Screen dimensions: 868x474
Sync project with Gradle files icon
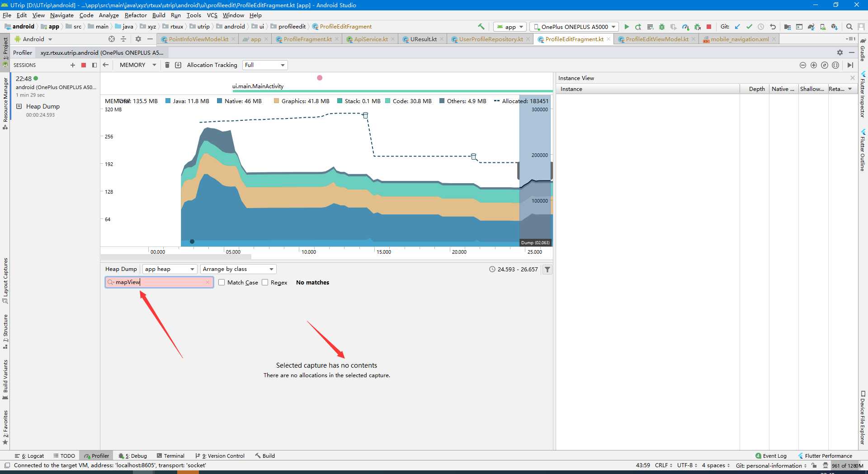coord(811,27)
